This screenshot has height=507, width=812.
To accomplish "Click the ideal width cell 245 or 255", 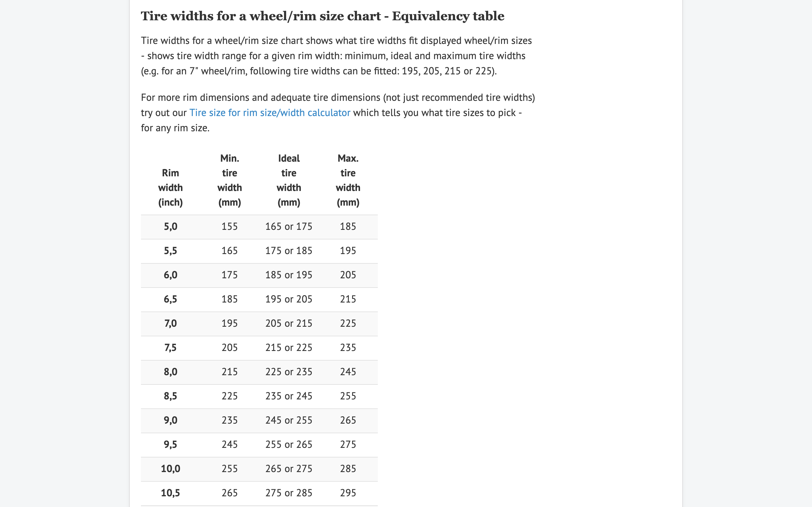I will coord(288,421).
